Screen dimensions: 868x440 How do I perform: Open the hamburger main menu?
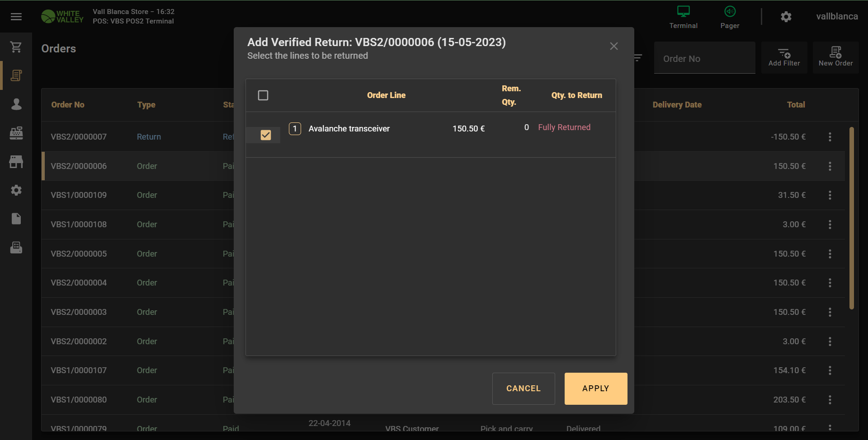click(16, 17)
